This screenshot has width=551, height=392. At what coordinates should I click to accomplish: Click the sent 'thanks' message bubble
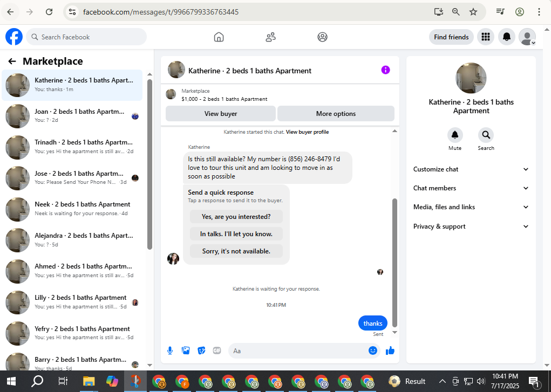coord(373,323)
